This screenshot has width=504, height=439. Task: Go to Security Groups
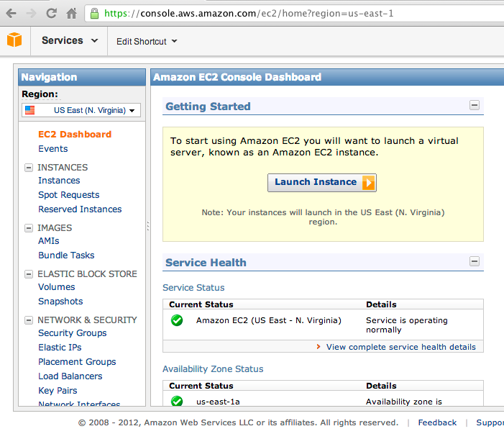coord(73,333)
